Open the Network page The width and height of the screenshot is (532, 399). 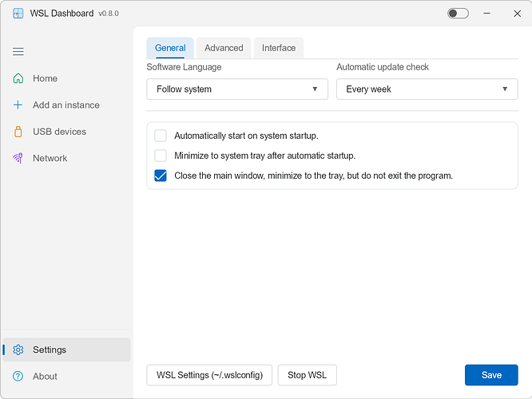pos(66,158)
